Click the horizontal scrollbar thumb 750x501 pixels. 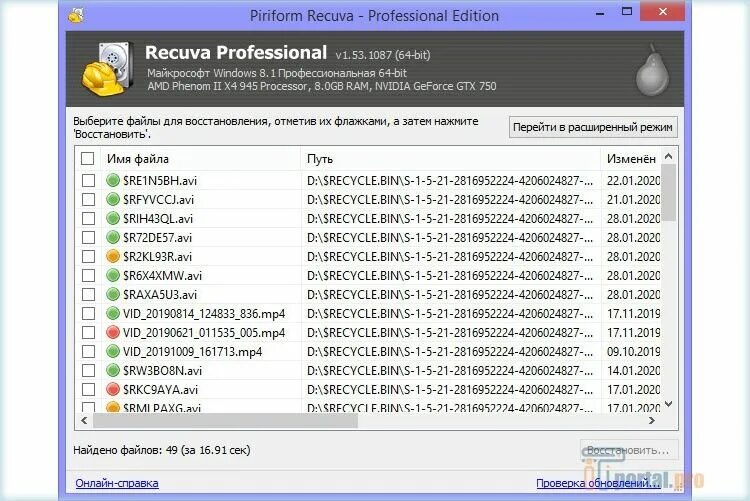pyautogui.click(x=225, y=421)
